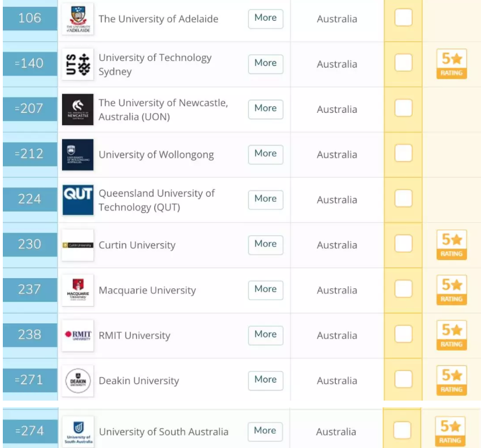Select rank cell =207
This screenshot has width=481, height=448.
coord(30,109)
